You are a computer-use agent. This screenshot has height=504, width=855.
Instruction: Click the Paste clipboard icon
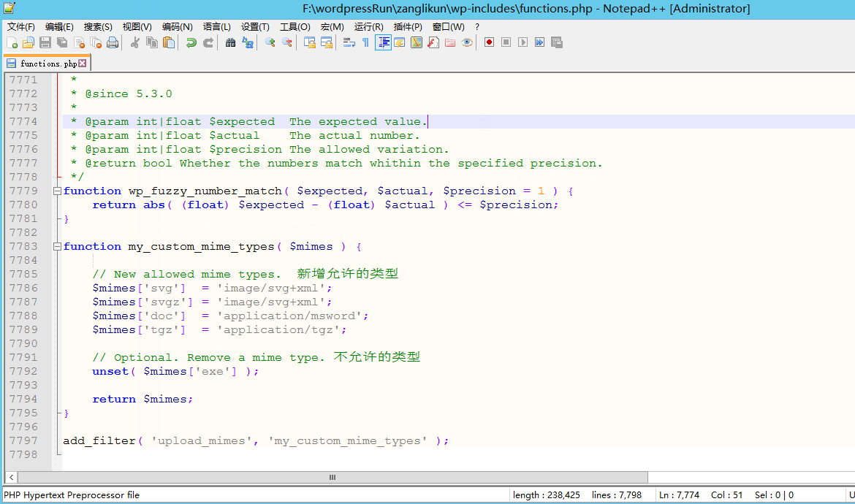[169, 42]
